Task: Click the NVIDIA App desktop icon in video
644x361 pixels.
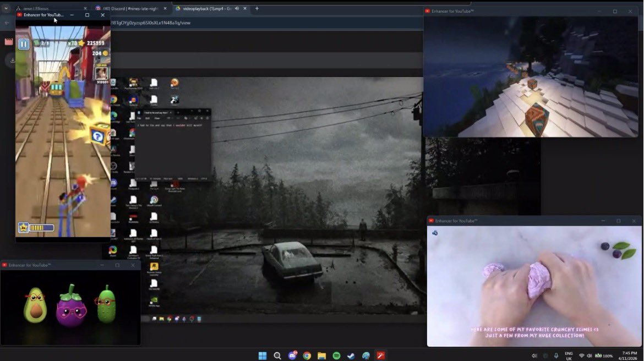Action: [x=154, y=302]
